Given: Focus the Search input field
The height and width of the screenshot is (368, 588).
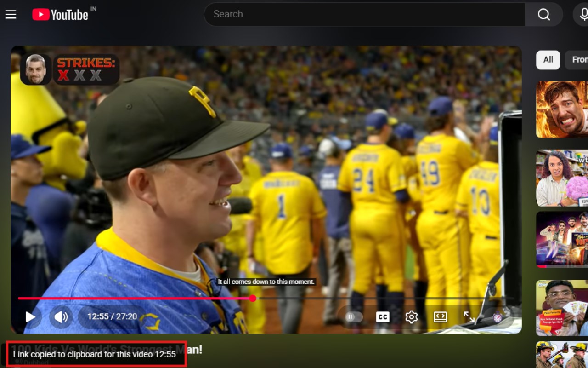Looking at the screenshot, I should tap(365, 14).
